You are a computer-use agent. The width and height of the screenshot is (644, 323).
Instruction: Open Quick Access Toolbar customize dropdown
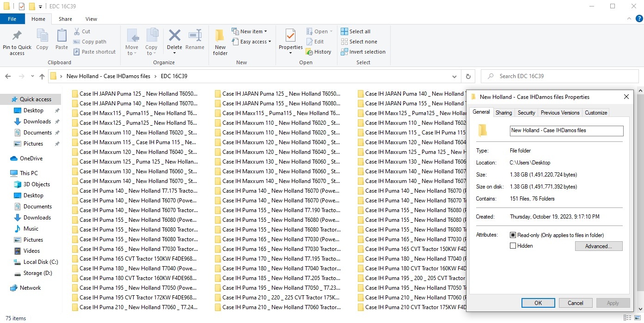pyautogui.click(x=41, y=6)
